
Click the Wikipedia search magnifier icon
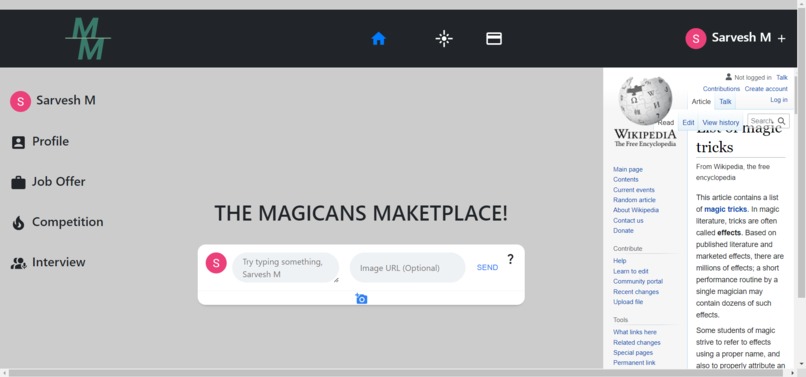(x=781, y=121)
